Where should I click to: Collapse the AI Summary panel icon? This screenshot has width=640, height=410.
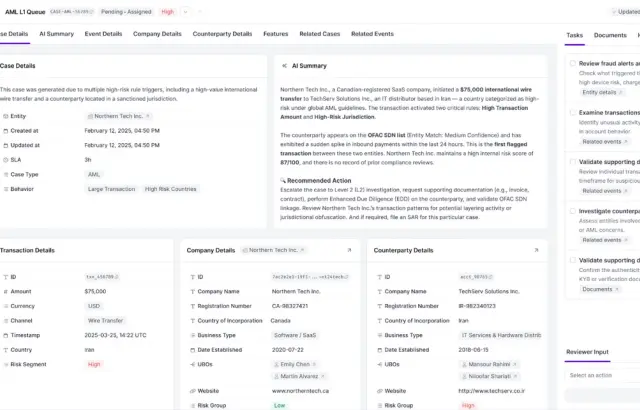(x=284, y=66)
